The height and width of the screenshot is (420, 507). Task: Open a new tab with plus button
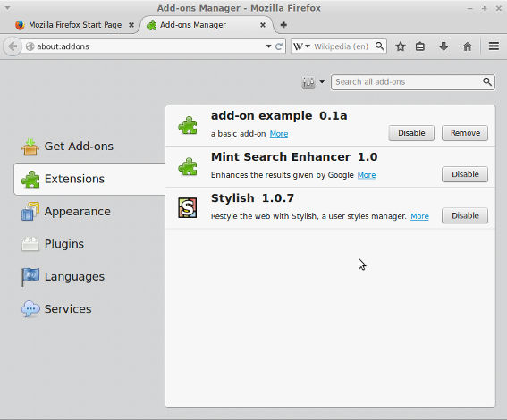click(x=283, y=25)
